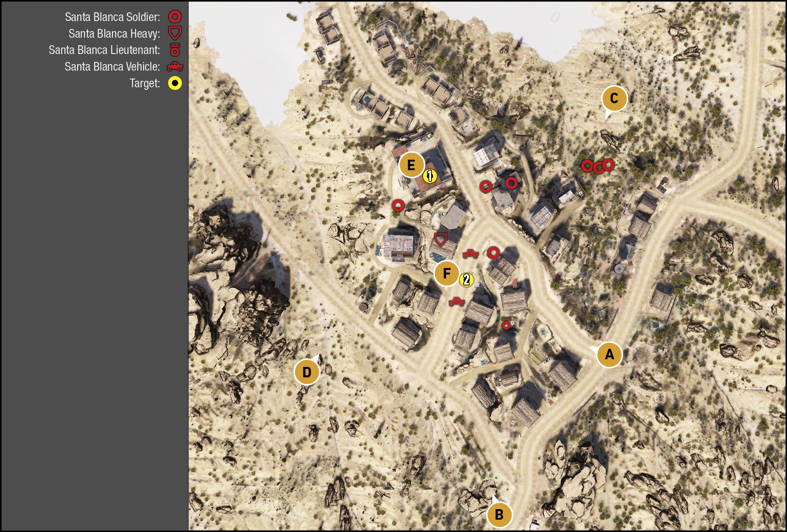
Task: Click the Santa Blanca Vehicle legend icon
Action: point(175,67)
